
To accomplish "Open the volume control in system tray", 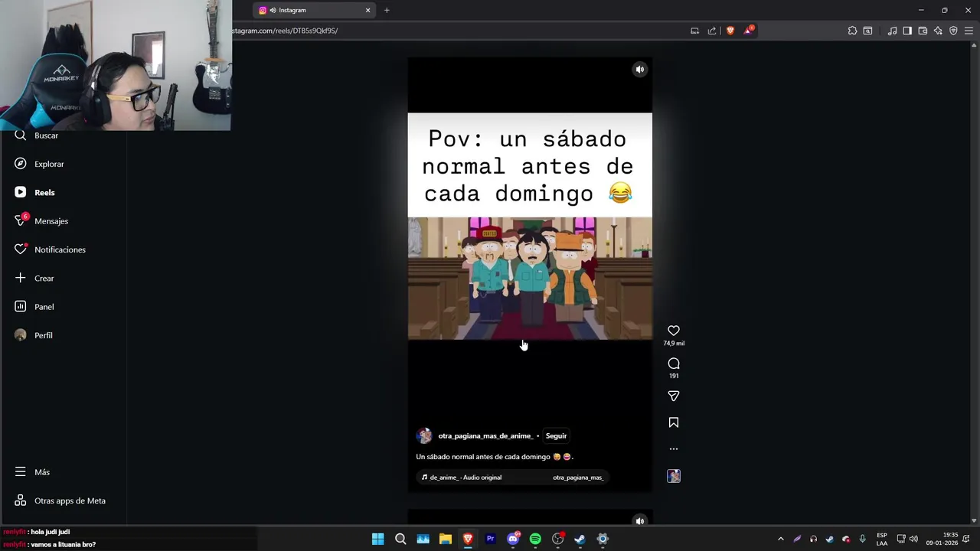I will tap(913, 539).
